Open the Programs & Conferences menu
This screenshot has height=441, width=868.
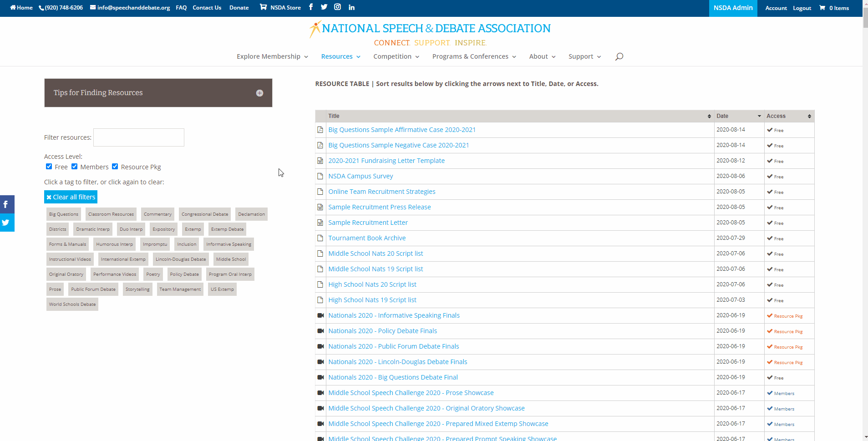(x=474, y=56)
